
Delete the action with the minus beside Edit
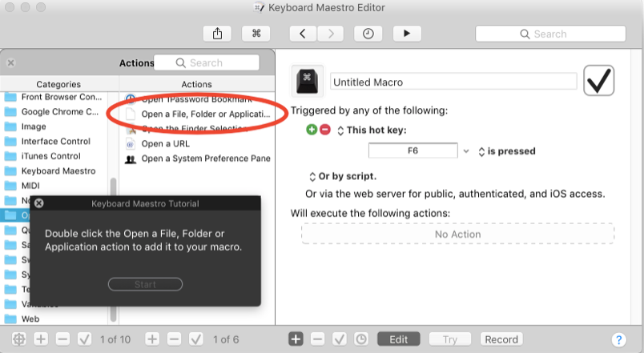[x=317, y=339]
